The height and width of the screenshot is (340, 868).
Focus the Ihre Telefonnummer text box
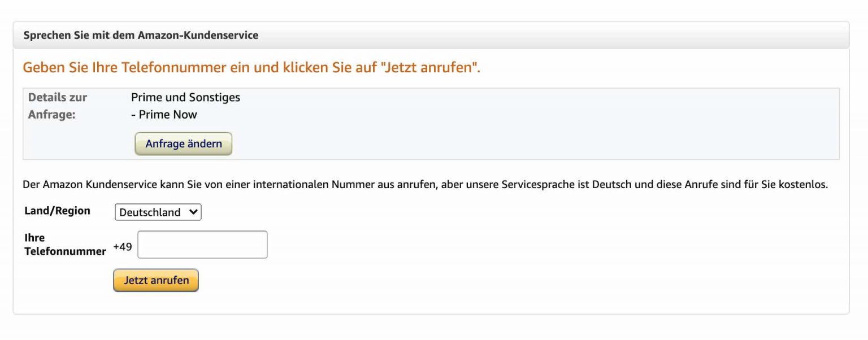coord(202,244)
